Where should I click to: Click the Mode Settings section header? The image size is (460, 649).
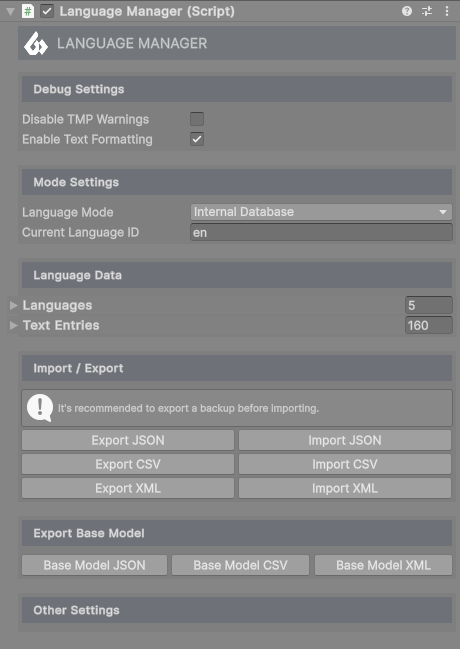pyautogui.click(x=237, y=182)
